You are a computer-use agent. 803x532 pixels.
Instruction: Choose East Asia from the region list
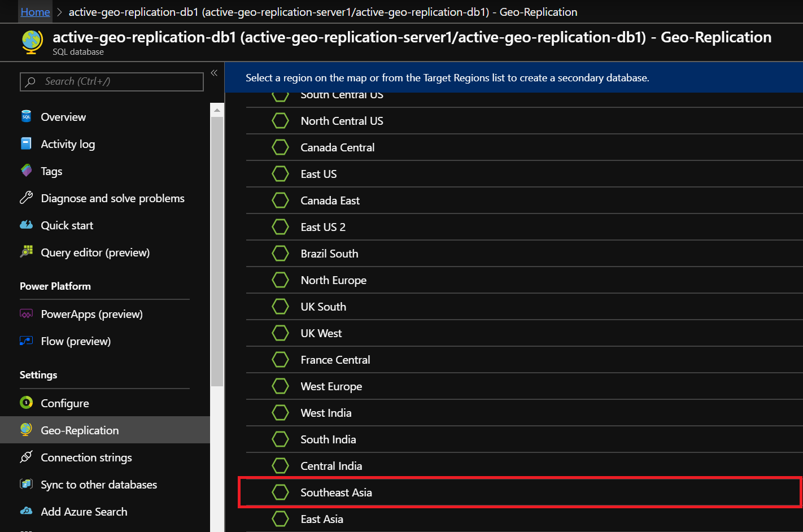pyautogui.click(x=322, y=518)
